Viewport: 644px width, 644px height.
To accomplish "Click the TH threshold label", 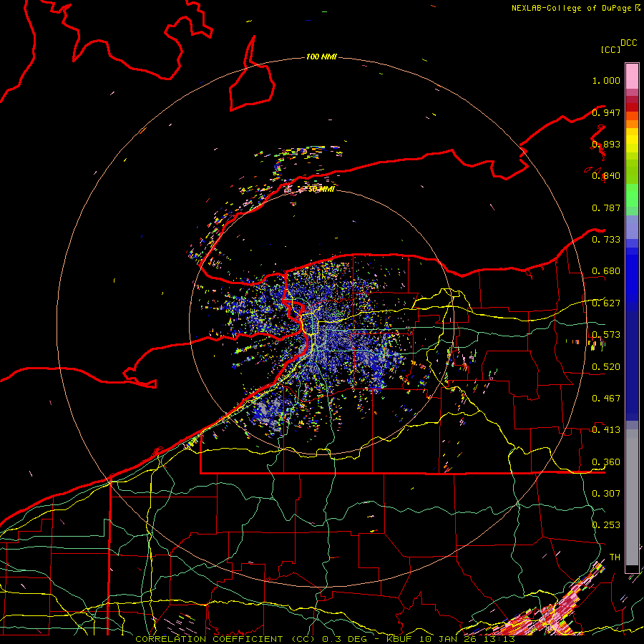I will (x=615, y=557).
